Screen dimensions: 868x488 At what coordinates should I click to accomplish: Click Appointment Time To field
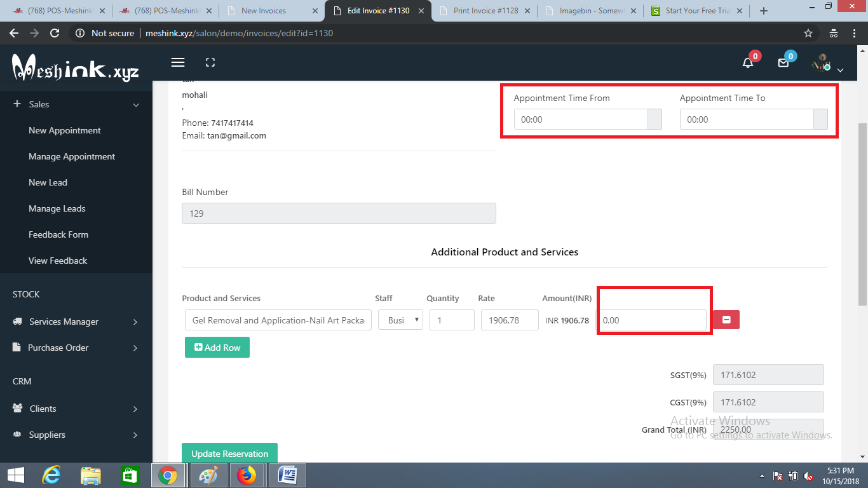point(747,119)
